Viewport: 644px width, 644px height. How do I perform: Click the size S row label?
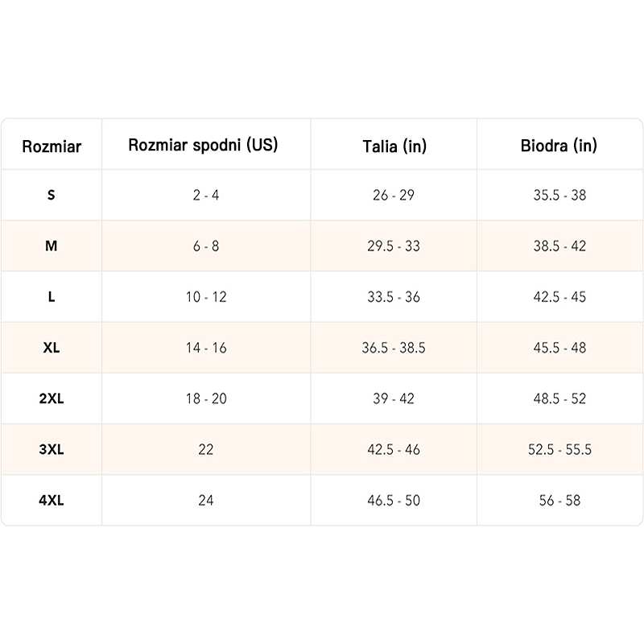(x=52, y=196)
